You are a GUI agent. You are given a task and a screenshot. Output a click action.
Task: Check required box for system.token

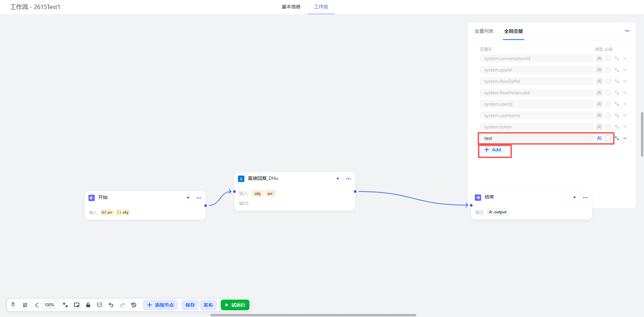point(608,127)
